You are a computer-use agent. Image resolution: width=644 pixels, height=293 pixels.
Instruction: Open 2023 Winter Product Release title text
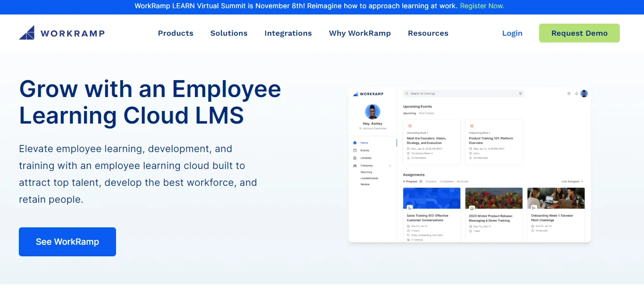491,218
